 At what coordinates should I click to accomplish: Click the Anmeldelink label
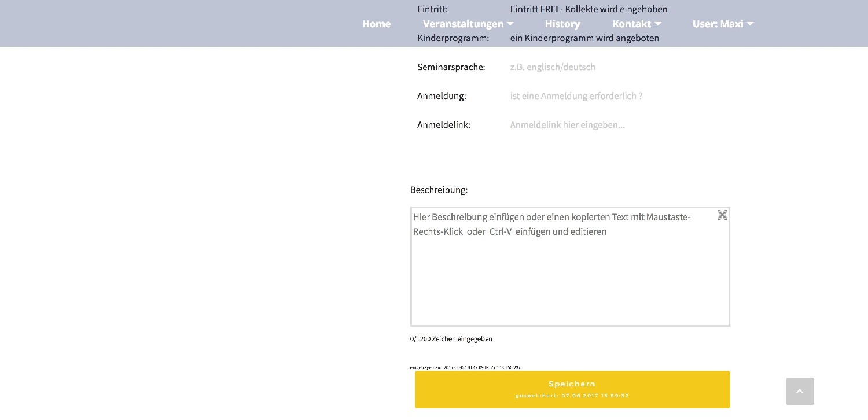pos(443,125)
